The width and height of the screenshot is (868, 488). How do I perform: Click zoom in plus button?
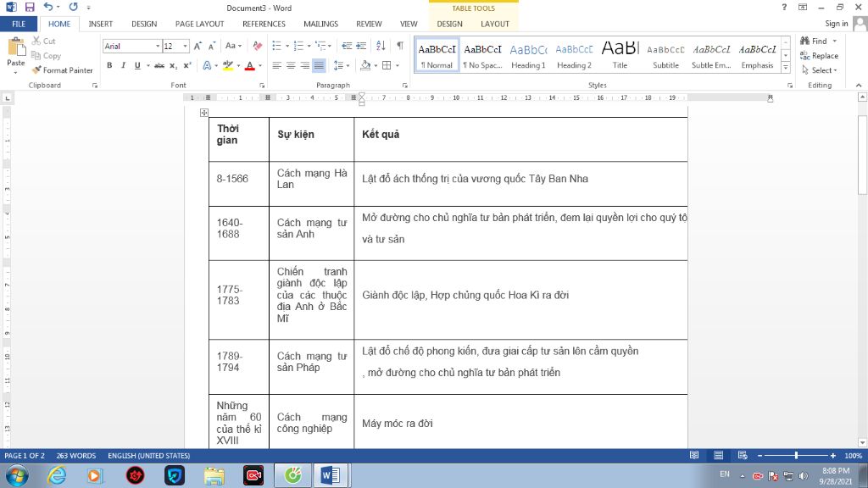click(x=832, y=455)
